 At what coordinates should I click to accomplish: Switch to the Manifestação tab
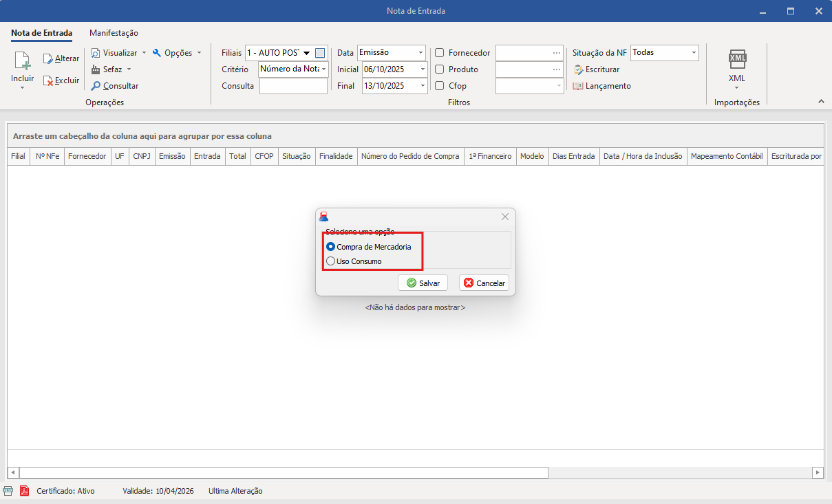point(114,33)
